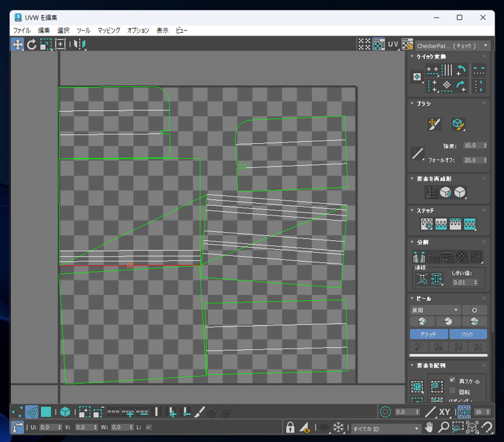Image resolution: width=504 pixels, height=442 pixels.
Task: Click the rotate clockwise arrow icon
Action: click(461, 86)
